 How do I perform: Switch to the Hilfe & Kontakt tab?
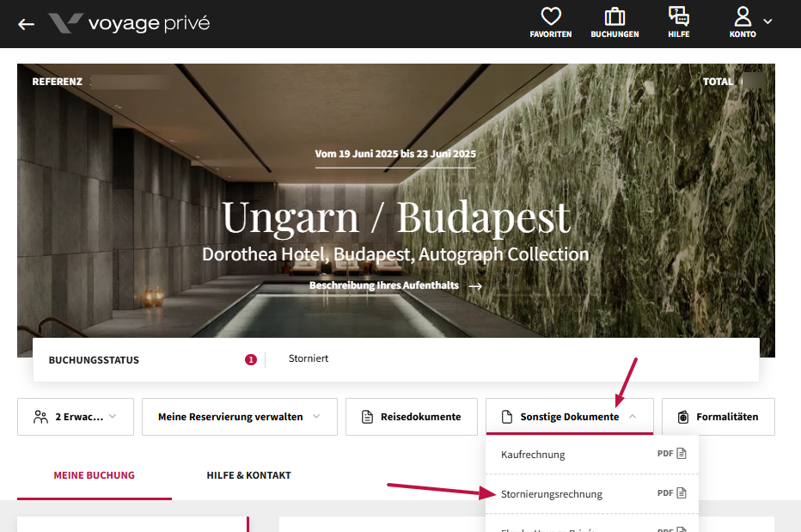coord(248,475)
